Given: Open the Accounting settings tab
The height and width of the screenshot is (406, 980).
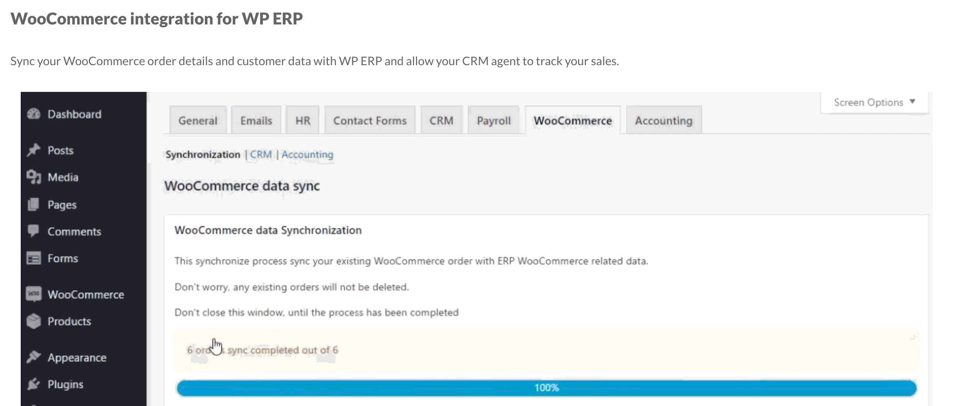Looking at the screenshot, I should point(664,120).
